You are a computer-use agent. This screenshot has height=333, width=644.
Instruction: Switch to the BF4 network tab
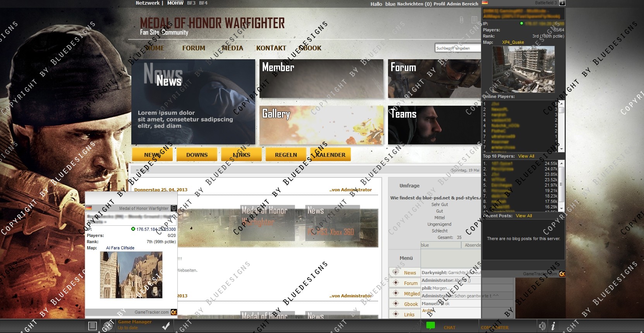click(x=203, y=3)
